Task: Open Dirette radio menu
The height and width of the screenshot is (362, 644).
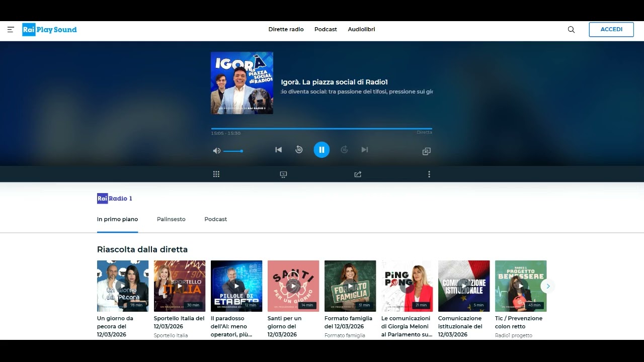Action: pyautogui.click(x=286, y=30)
